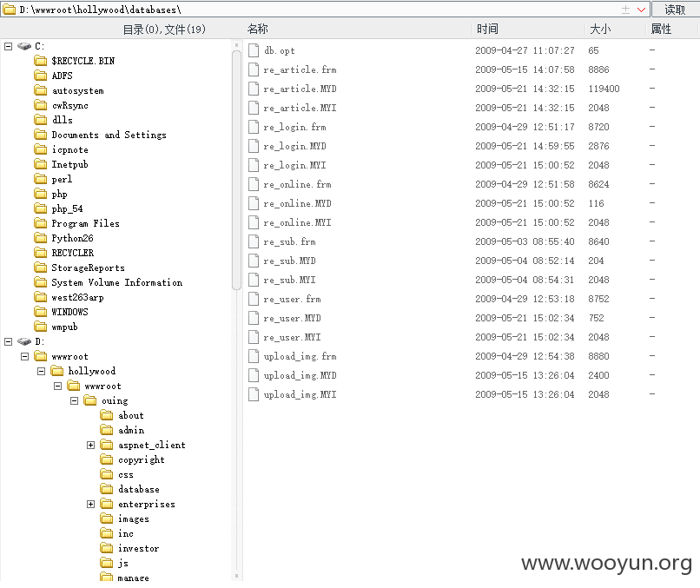Open the Inetpub folder icon
Viewport: 700px width, 588px height.
[40, 164]
